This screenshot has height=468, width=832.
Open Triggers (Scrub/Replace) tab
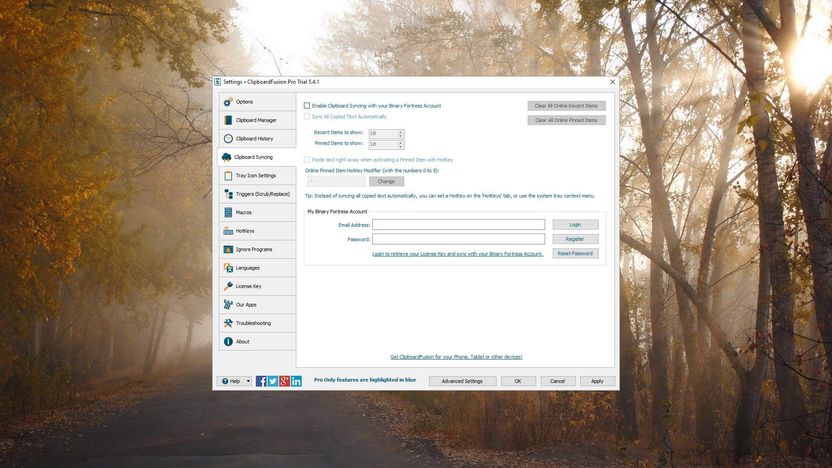257,194
